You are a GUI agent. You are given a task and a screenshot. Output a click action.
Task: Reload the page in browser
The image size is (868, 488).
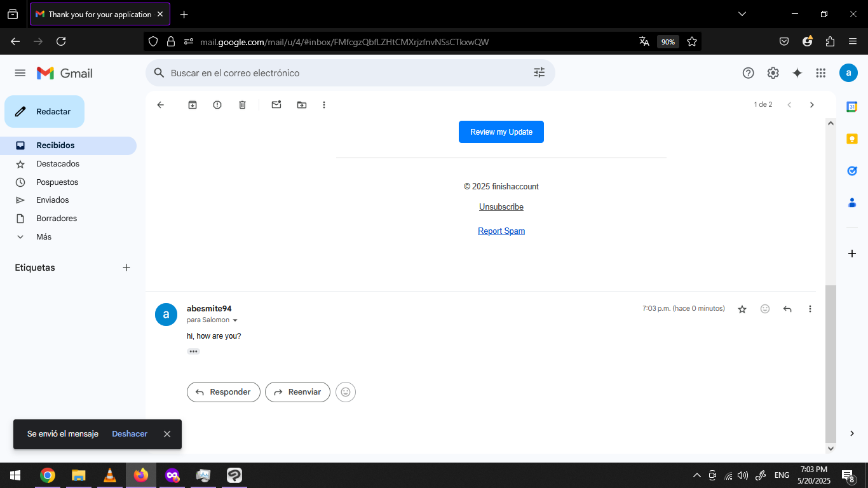click(61, 41)
